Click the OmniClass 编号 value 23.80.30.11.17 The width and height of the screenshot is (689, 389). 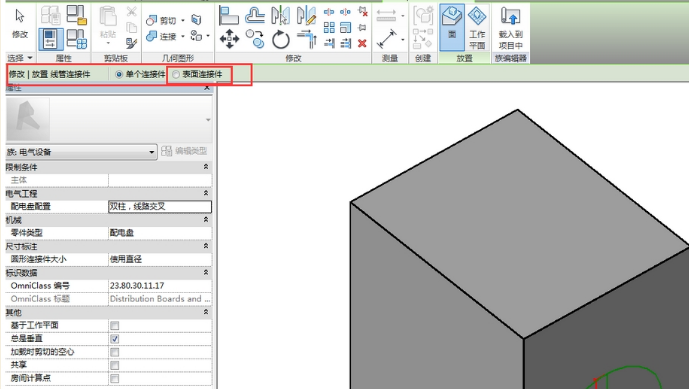[x=160, y=286]
